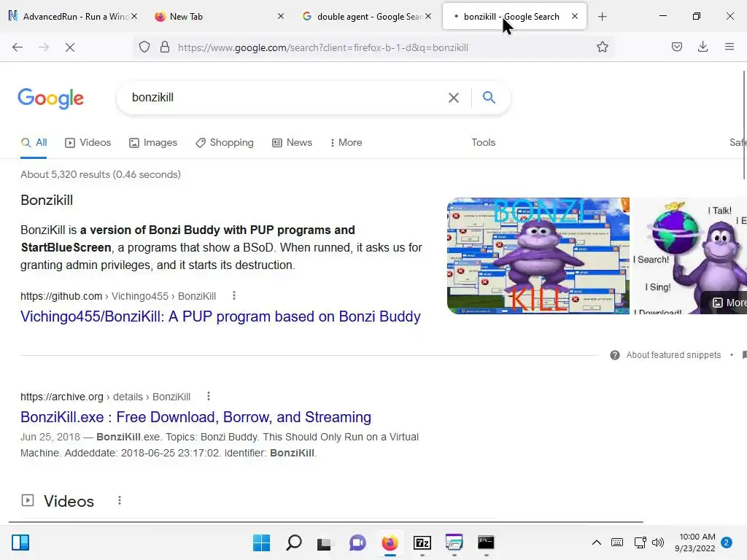Go to the Google logo homepage
Image resolution: width=747 pixels, height=560 pixels.
50,98
